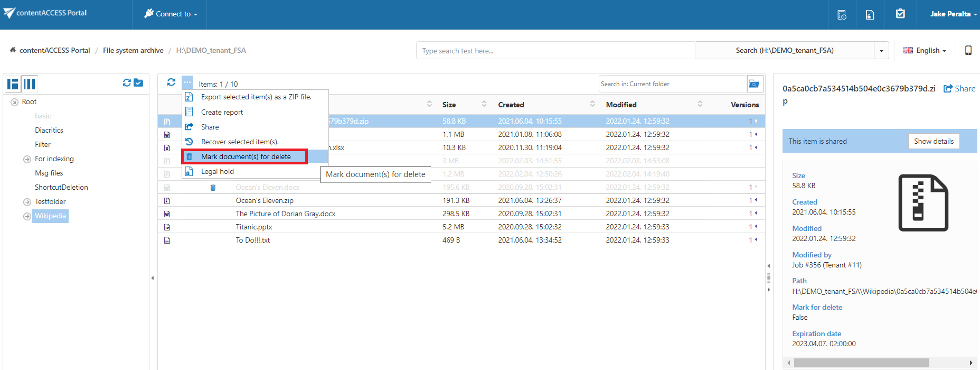Click the locked document icon in header
The width and height of the screenshot is (980, 370).
click(x=870, y=15)
